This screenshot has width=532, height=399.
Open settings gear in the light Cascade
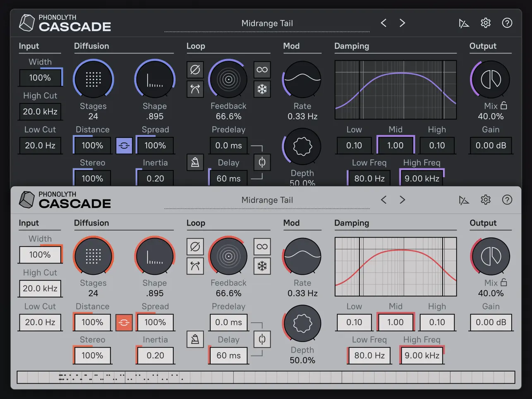(x=486, y=200)
